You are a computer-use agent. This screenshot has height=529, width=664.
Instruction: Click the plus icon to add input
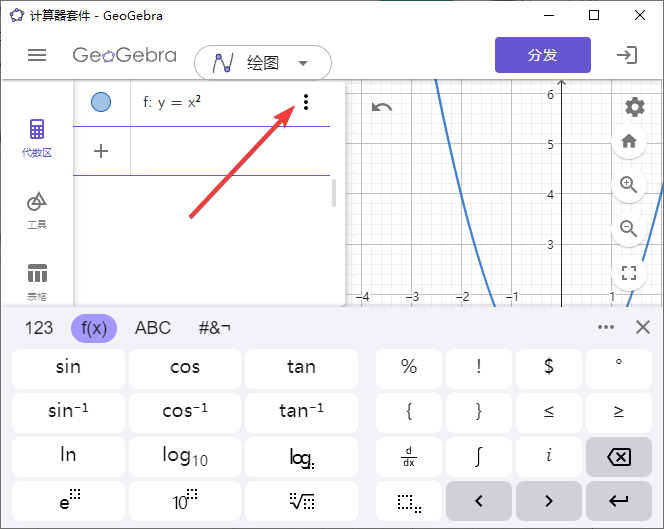101,151
